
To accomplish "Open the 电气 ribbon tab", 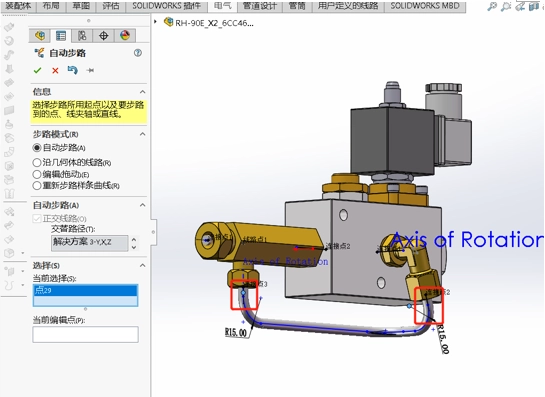I will [x=222, y=6].
